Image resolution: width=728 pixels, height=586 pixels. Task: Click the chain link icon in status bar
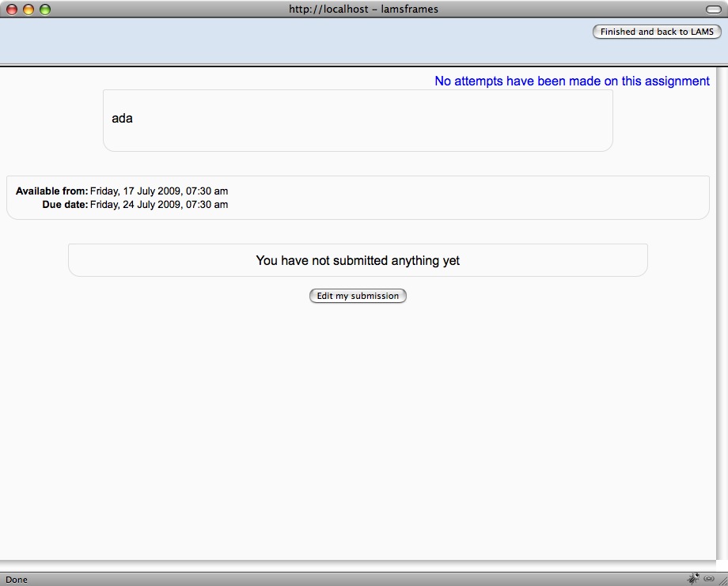tap(709, 579)
